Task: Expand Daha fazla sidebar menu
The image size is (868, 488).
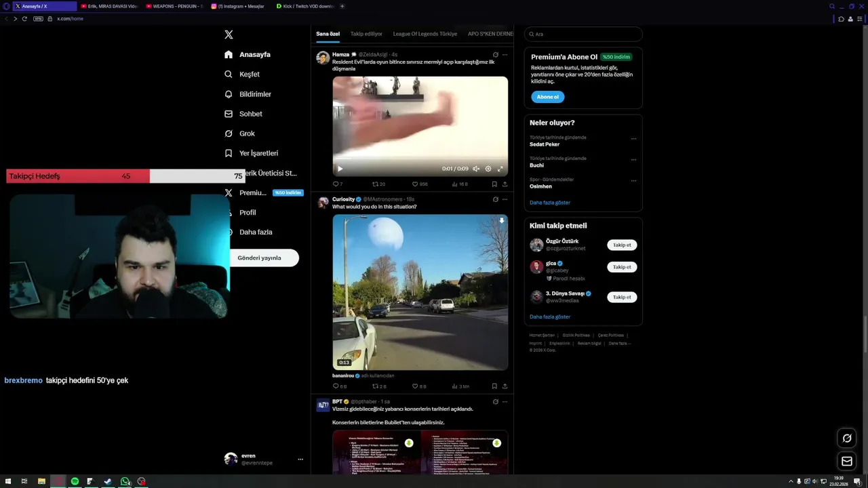Action: (x=248, y=232)
